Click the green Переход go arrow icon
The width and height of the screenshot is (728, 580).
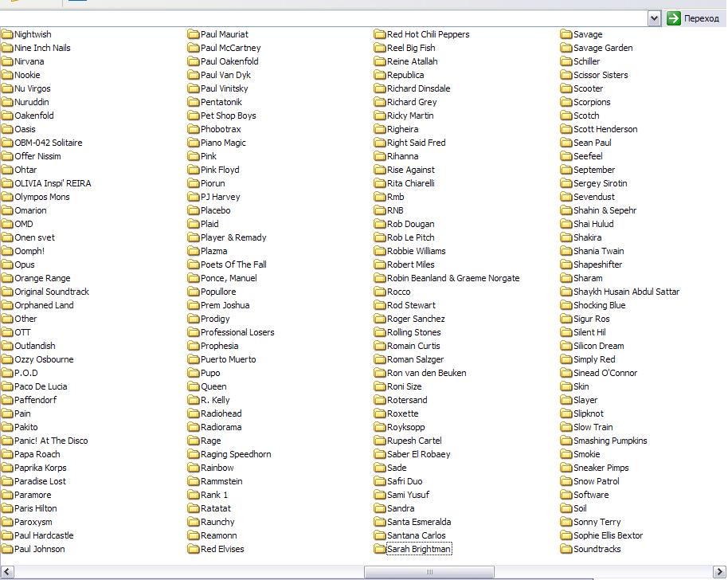click(673, 18)
